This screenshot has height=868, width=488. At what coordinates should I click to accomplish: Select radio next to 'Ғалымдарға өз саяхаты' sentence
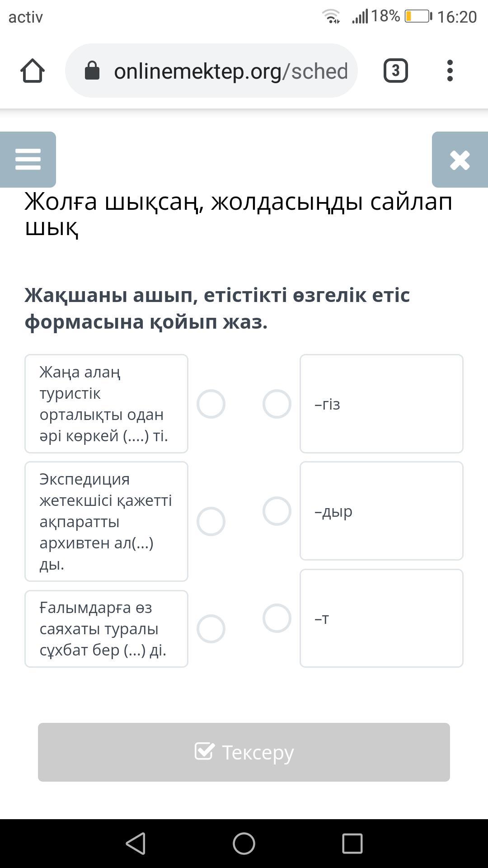[x=211, y=628]
